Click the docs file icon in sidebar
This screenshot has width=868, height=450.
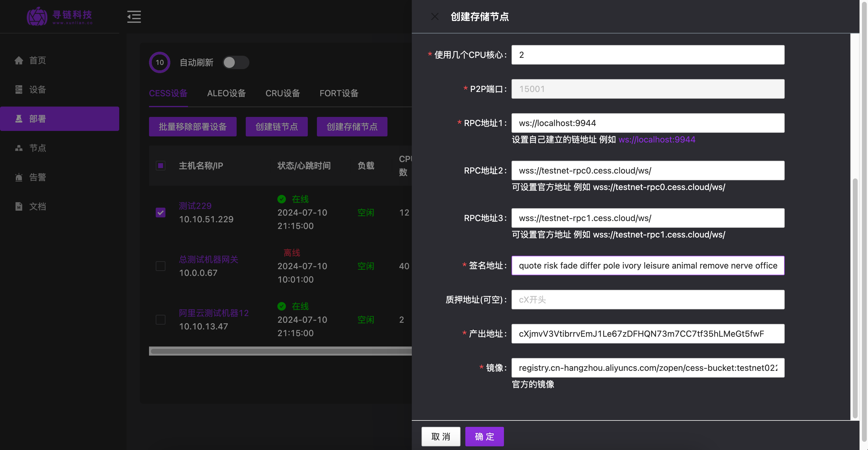pos(19,206)
